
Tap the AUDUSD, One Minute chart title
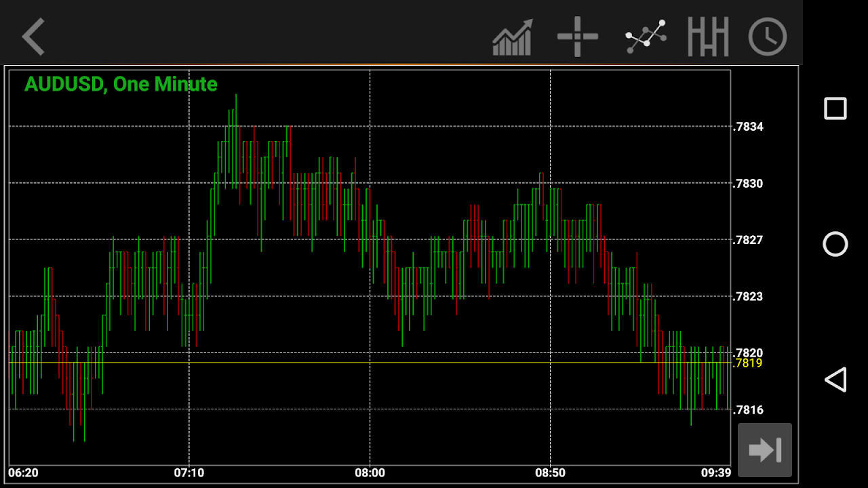pos(121,84)
